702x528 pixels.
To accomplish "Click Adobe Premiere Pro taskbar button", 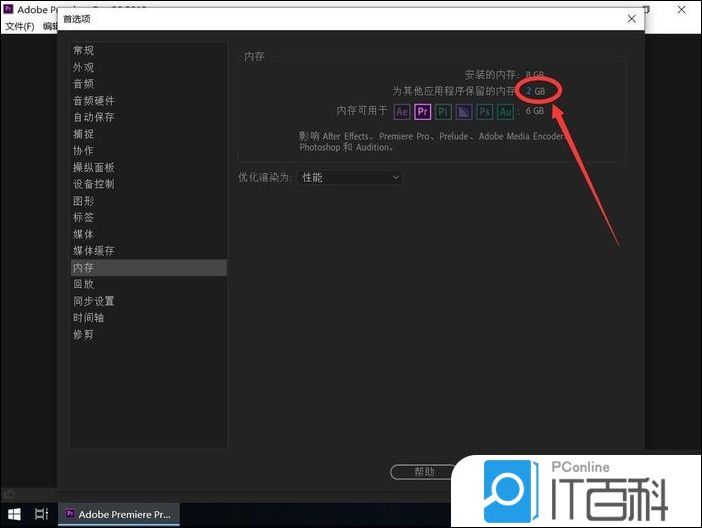I will 119,514.
